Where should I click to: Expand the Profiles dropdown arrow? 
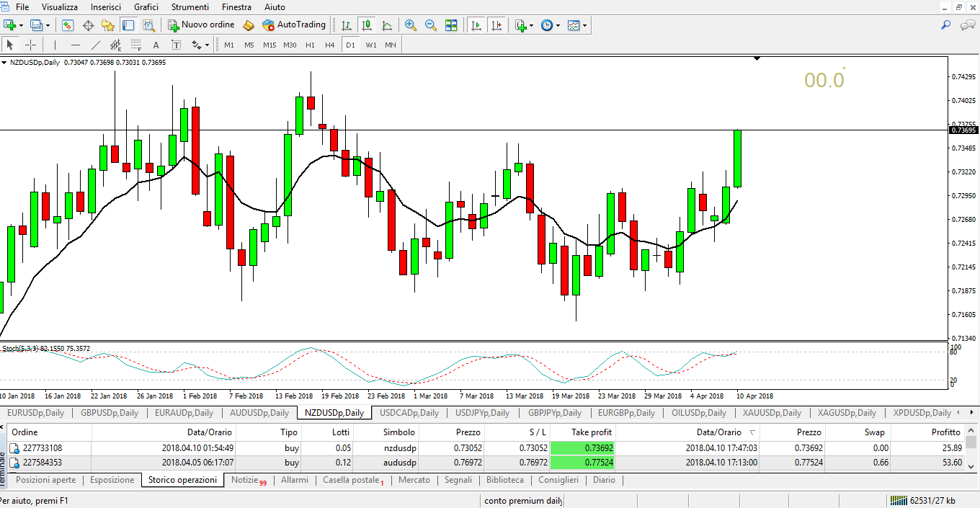click(x=49, y=25)
